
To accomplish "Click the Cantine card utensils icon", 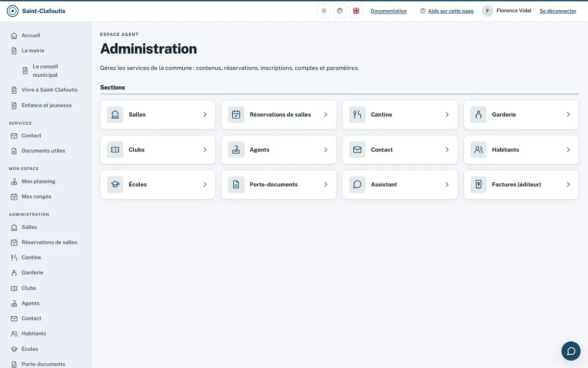I will pos(357,115).
